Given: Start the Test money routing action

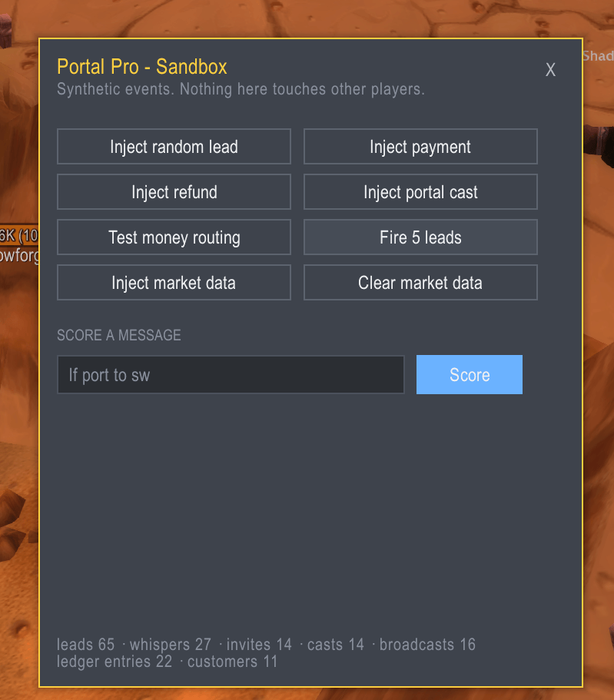Looking at the screenshot, I should point(174,237).
